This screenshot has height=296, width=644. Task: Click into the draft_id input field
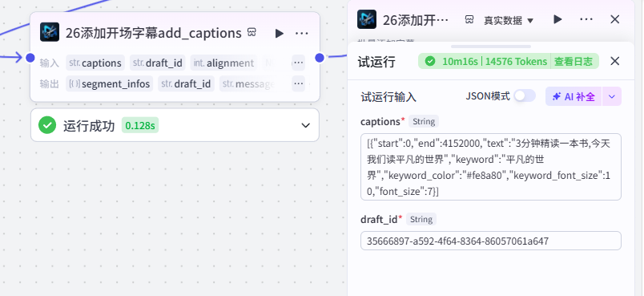pyautogui.click(x=491, y=241)
